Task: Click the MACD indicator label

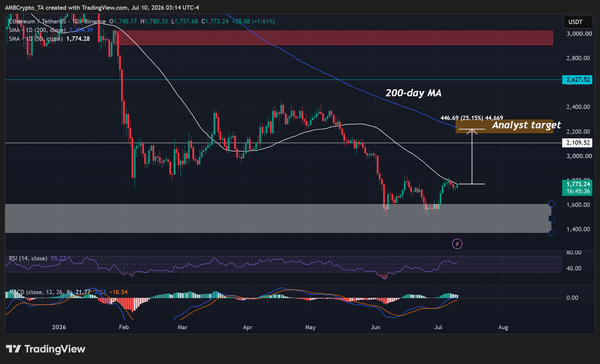Action: tap(40, 292)
